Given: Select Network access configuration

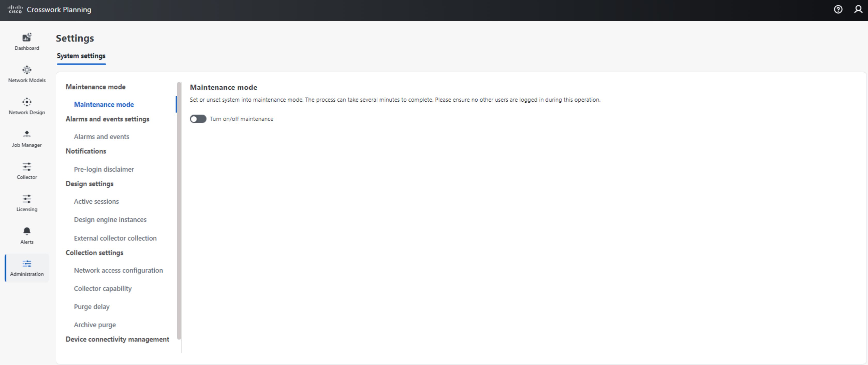Looking at the screenshot, I should pyautogui.click(x=118, y=270).
